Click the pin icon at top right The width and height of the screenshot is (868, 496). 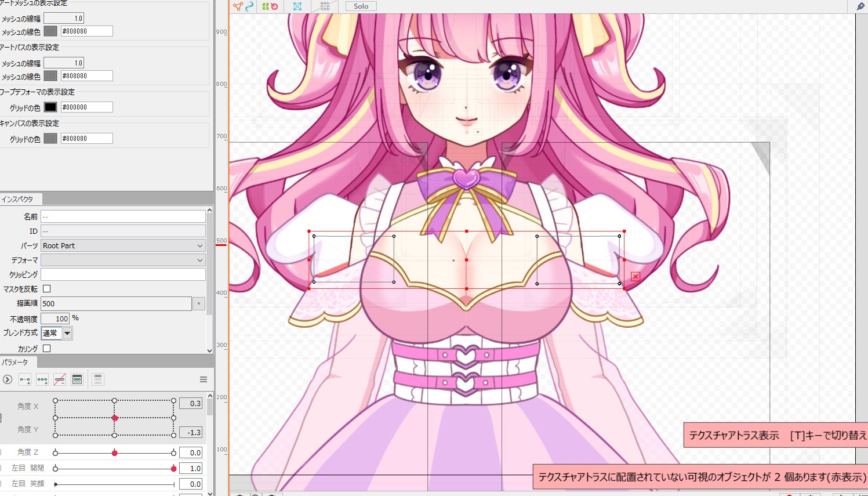[860, 6]
